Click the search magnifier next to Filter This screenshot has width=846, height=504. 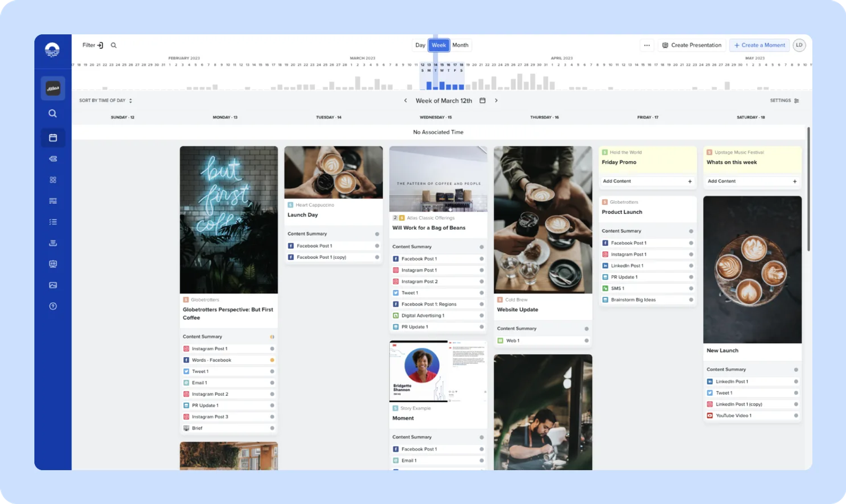pyautogui.click(x=114, y=45)
